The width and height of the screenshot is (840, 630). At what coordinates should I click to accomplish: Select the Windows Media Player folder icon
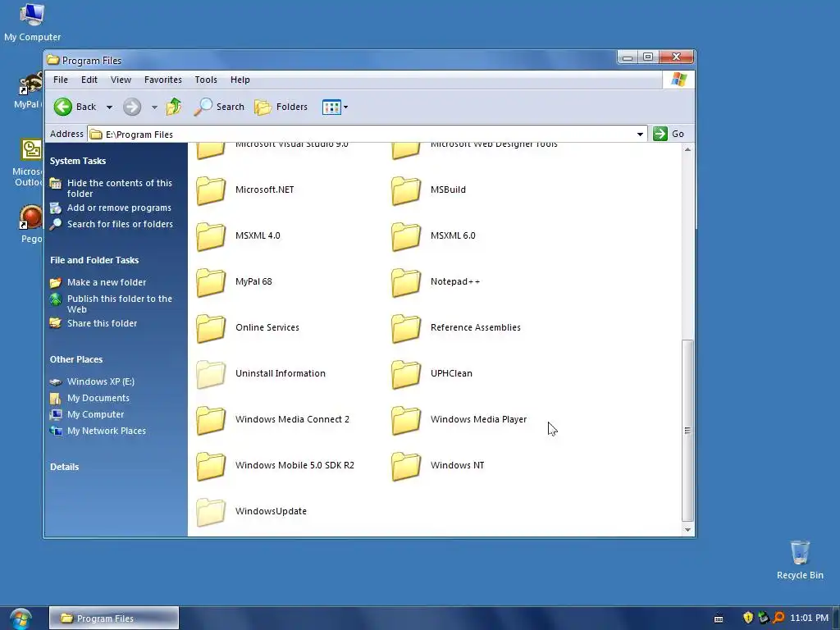[x=405, y=421]
